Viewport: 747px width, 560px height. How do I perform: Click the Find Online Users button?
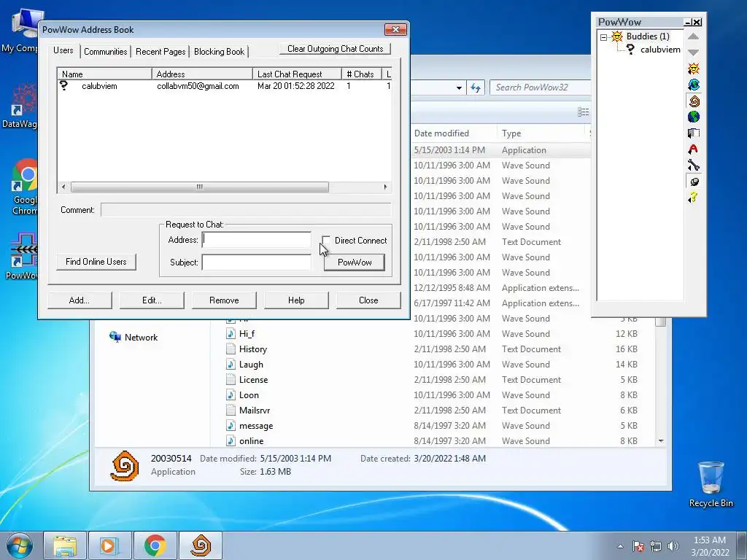(x=96, y=262)
